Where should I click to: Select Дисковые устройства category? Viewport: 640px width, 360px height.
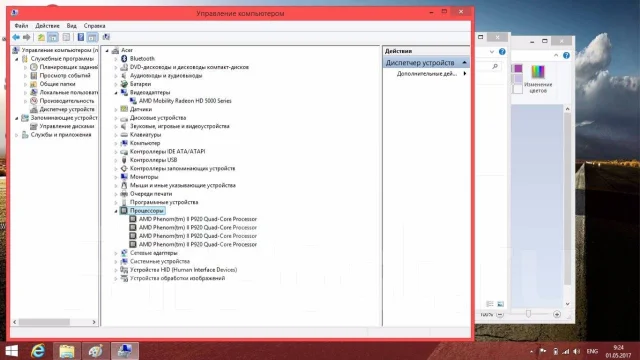[x=158, y=118]
